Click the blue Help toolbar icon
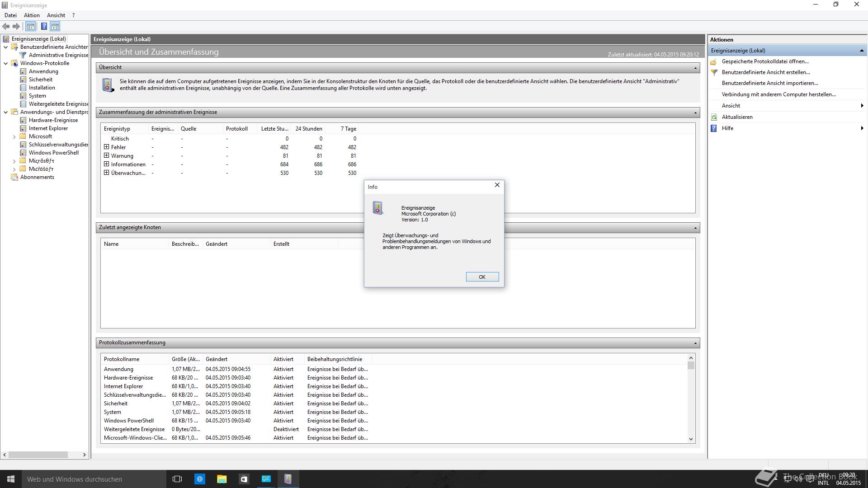868x488 pixels. point(44,27)
